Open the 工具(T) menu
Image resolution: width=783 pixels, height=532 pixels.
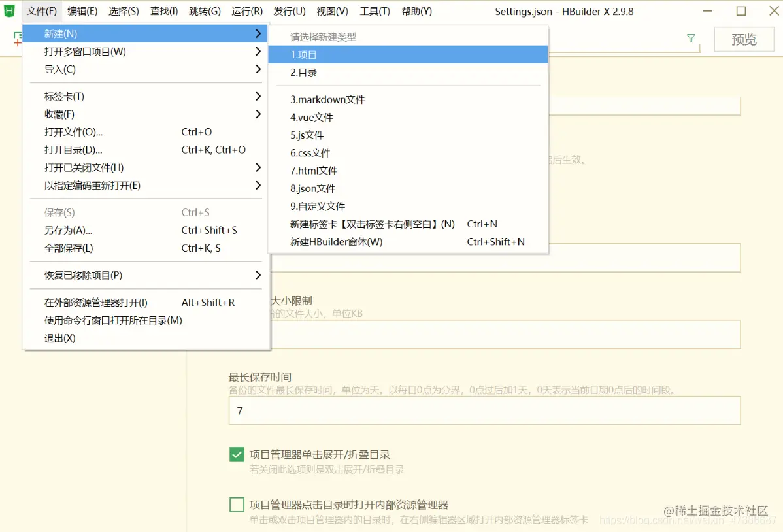click(x=375, y=10)
